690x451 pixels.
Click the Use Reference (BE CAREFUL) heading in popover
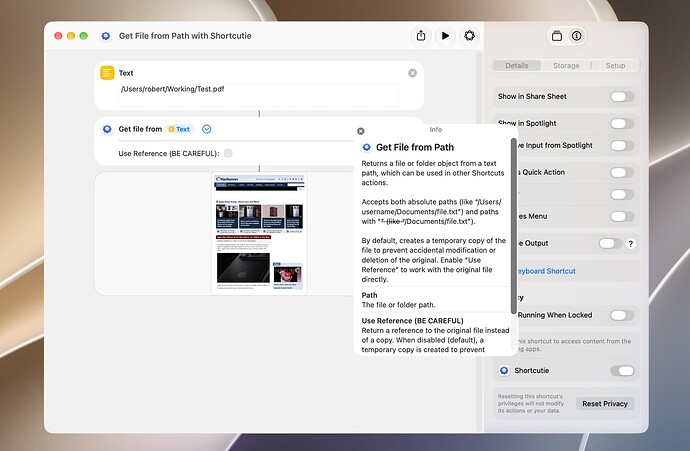pyautogui.click(x=412, y=321)
